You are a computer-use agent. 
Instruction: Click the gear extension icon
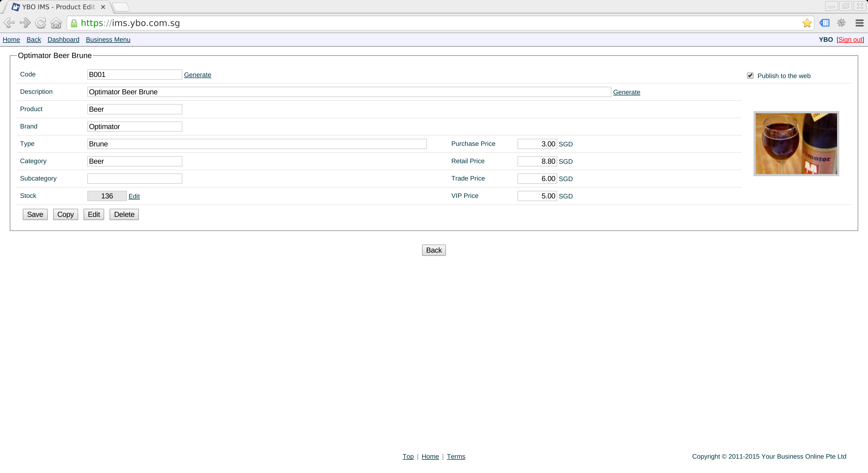pyautogui.click(x=841, y=23)
